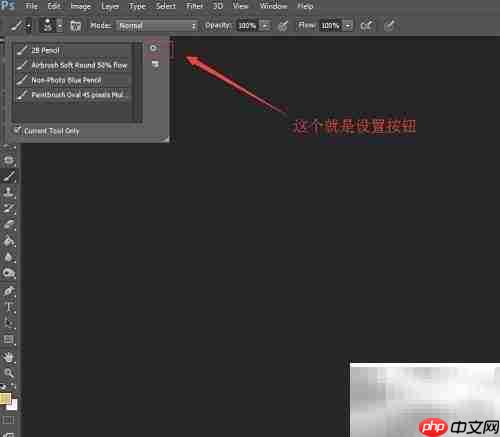This screenshot has height=437, width=500.
Task: Reset default foreground and background colors
Action: coord(3,386)
